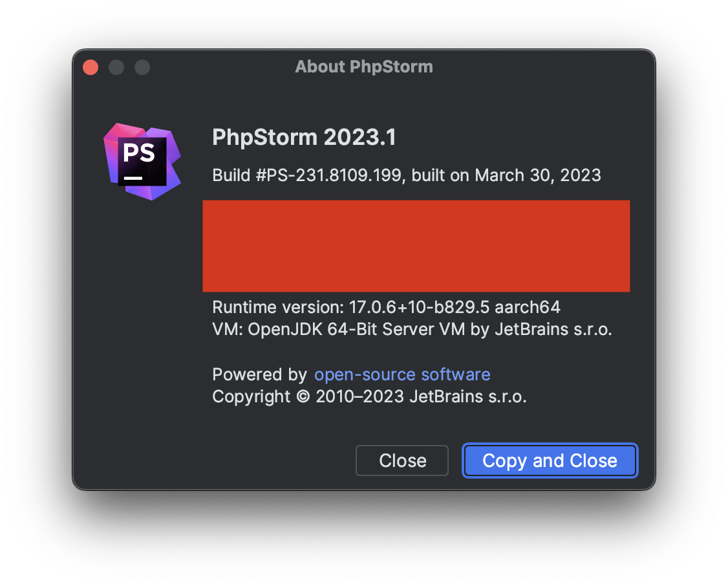
Task: Click the copyright JetBrains text
Action: [x=369, y=396]
